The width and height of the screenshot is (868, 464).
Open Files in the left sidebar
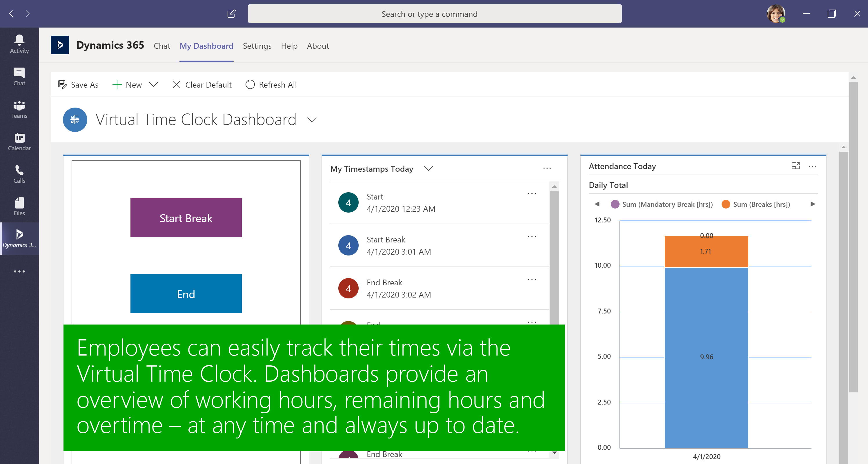click(19, 206)
